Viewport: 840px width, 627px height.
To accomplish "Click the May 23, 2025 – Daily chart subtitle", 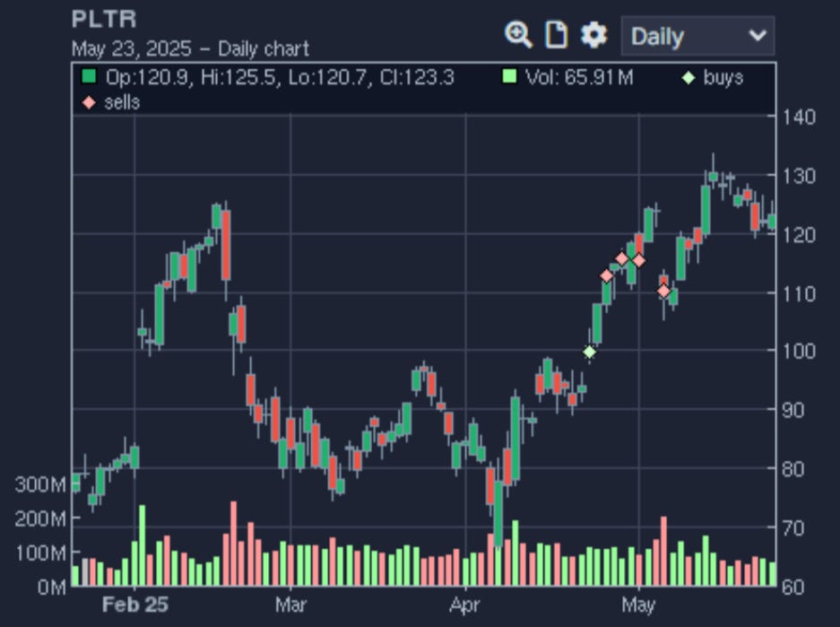I will pos(190,48).
